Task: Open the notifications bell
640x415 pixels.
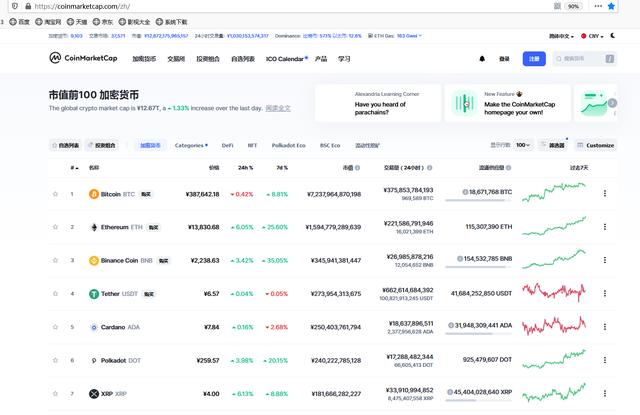Action: tap(482, 59)
